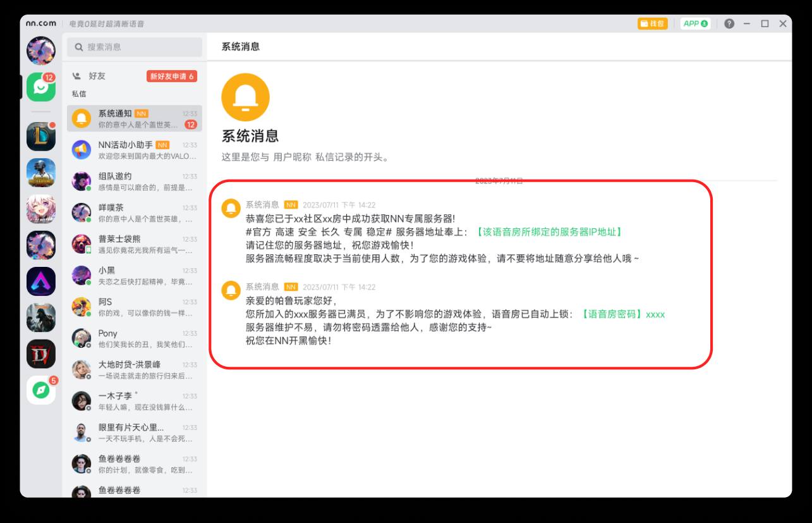Click the Pony contact avatar
Screen dimensions: 812x523
(x=82, y=338)
